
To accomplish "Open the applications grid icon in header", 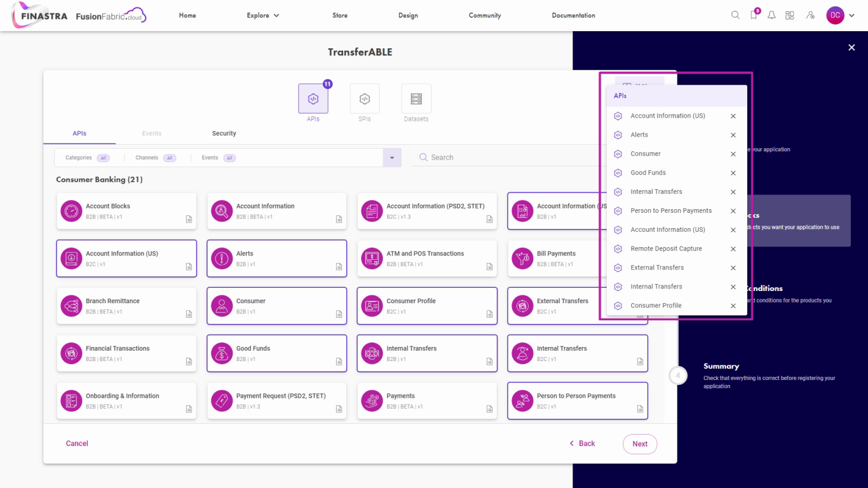I will click(x=790, y=15).
